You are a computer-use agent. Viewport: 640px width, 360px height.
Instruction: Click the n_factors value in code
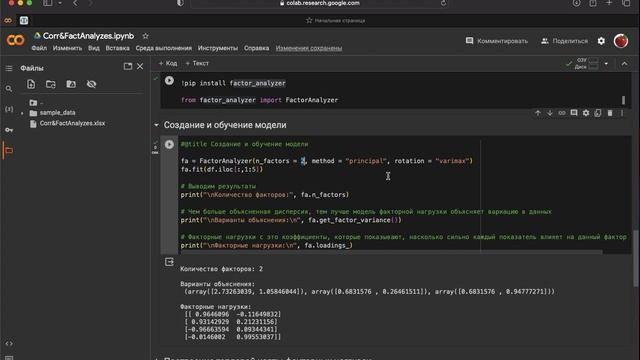tap(303, 161)
